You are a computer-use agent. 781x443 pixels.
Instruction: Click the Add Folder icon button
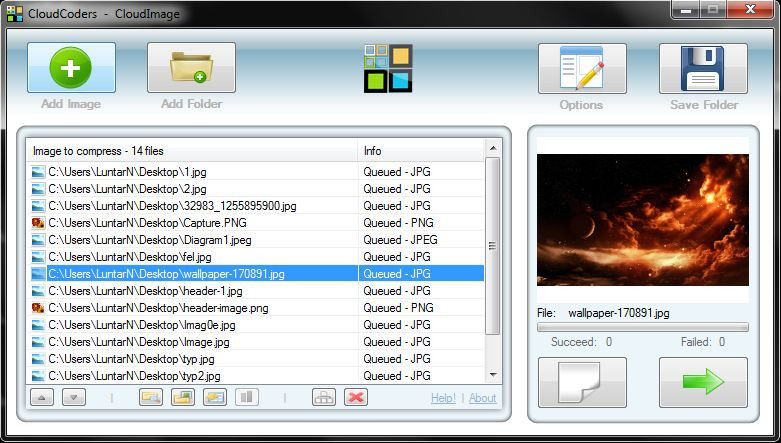(191, 67)
